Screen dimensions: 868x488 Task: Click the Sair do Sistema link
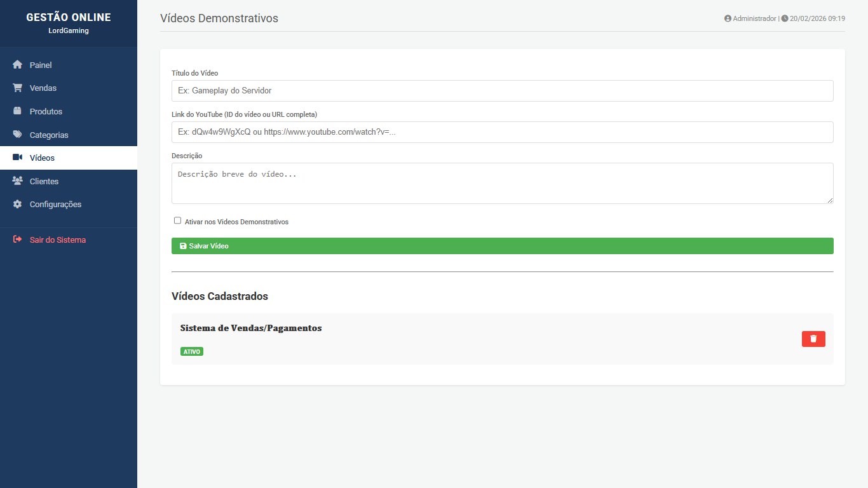tap(57, 240)
